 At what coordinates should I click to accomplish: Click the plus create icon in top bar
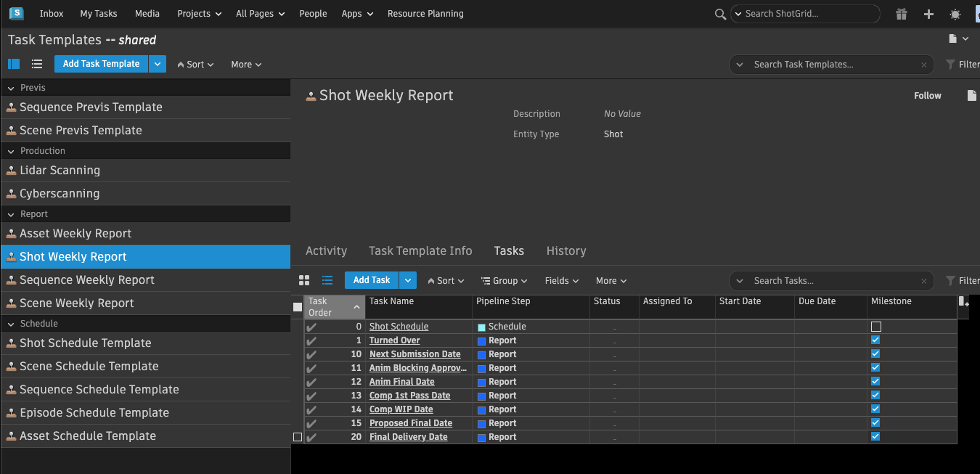coord(928,14)
